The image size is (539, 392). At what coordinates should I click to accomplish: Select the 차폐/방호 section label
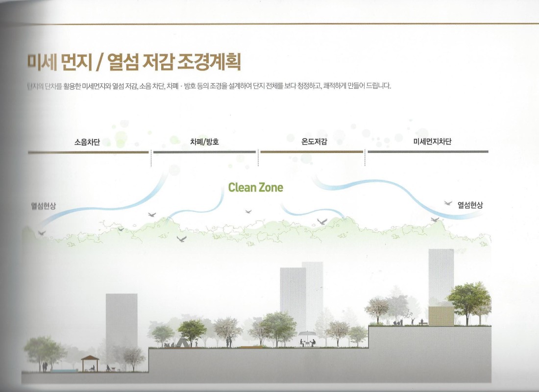pyautogui.click(x=204, y=142)
